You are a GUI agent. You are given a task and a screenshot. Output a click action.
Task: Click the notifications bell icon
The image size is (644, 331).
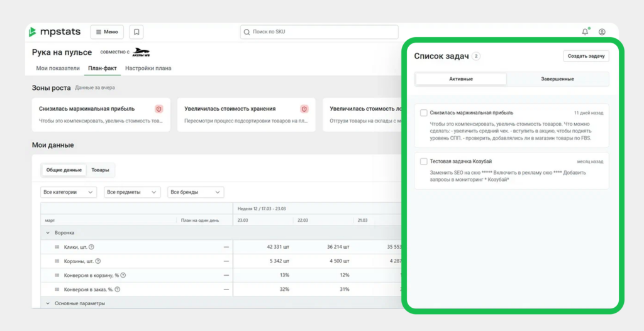585,32
